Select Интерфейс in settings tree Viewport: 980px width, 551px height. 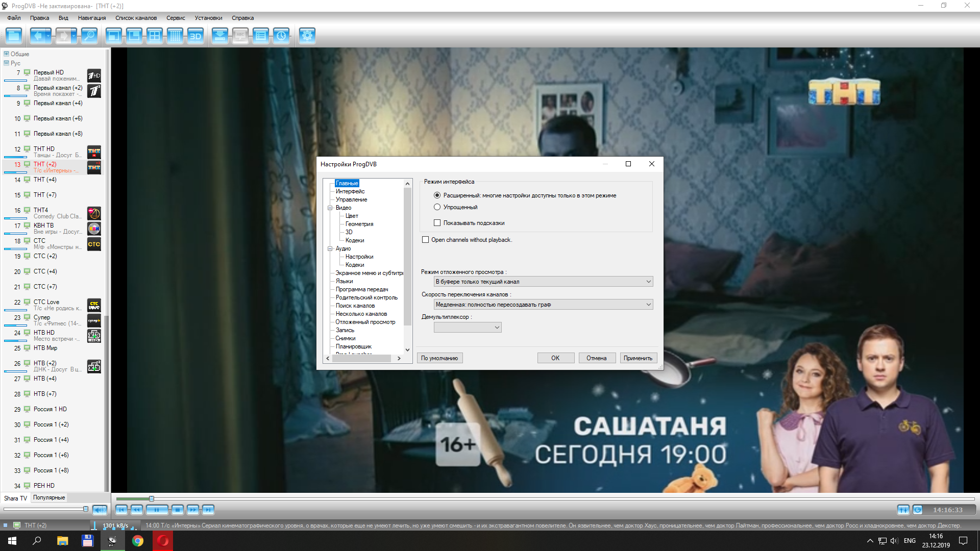350,191
